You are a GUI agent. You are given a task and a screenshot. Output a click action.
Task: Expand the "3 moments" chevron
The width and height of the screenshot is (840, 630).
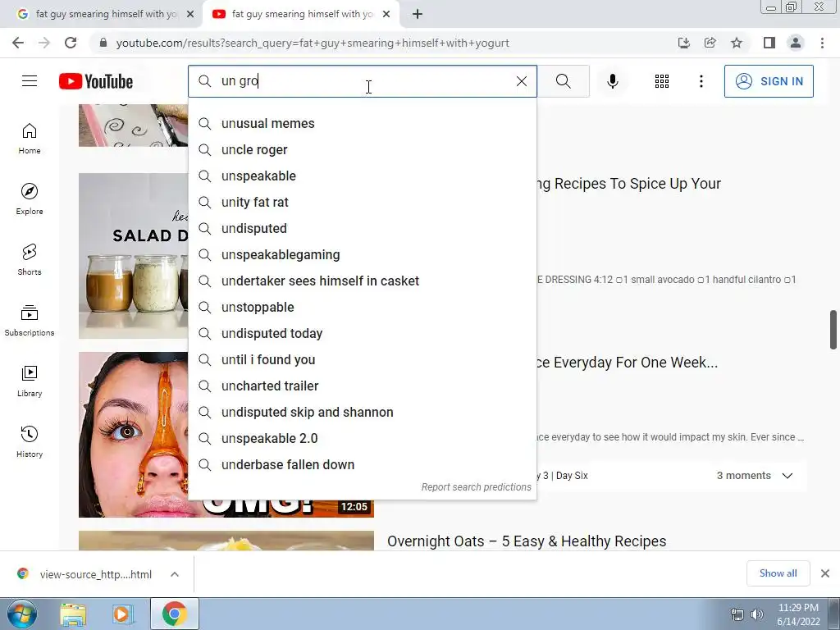787,476
